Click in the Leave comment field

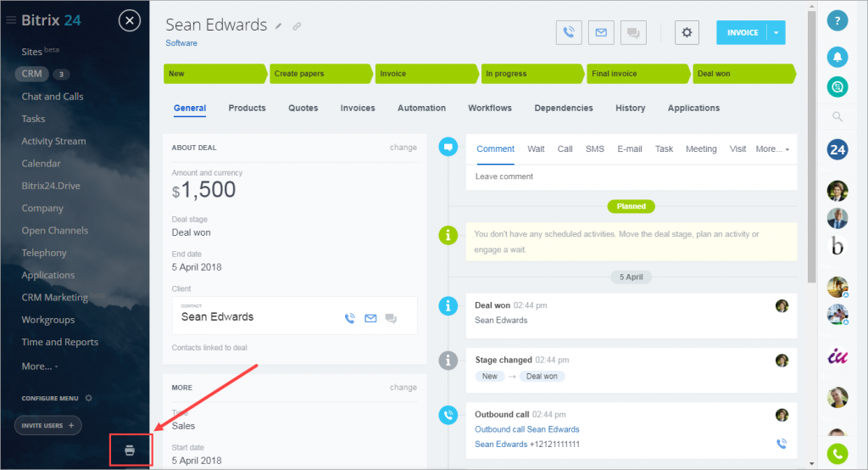631,176
